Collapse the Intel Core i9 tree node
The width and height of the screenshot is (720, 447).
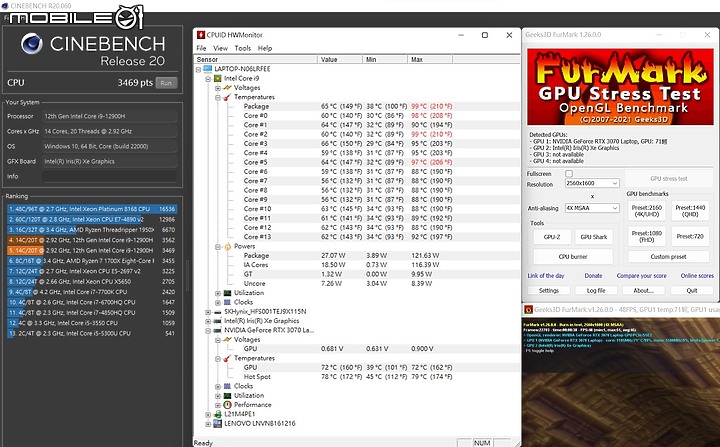coord(208,79)
